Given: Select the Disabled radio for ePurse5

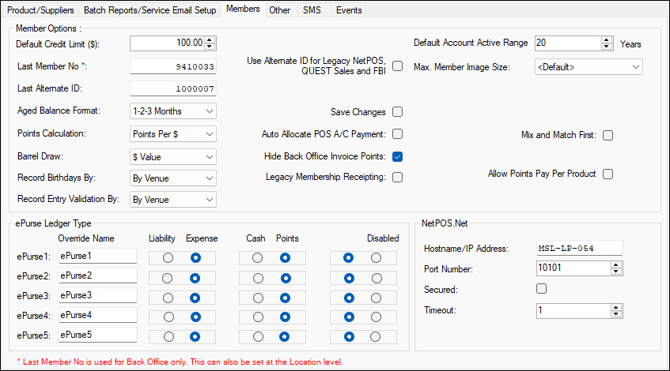Looking at the screenshot, I should [375, 337].
